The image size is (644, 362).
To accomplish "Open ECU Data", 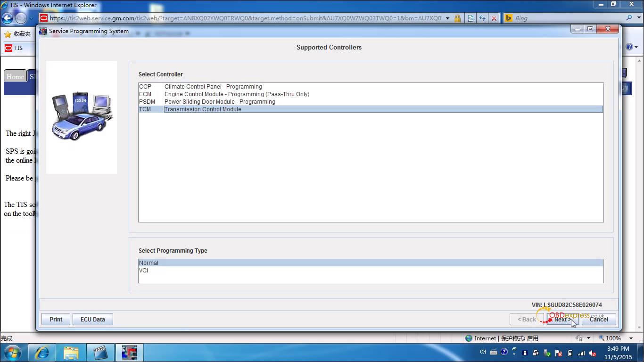I will click(x=92, y=319).
